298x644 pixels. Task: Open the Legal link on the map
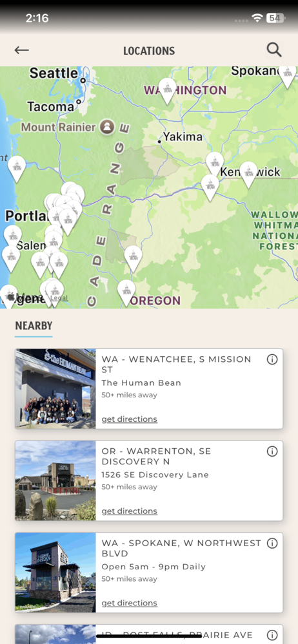(59, 298)
